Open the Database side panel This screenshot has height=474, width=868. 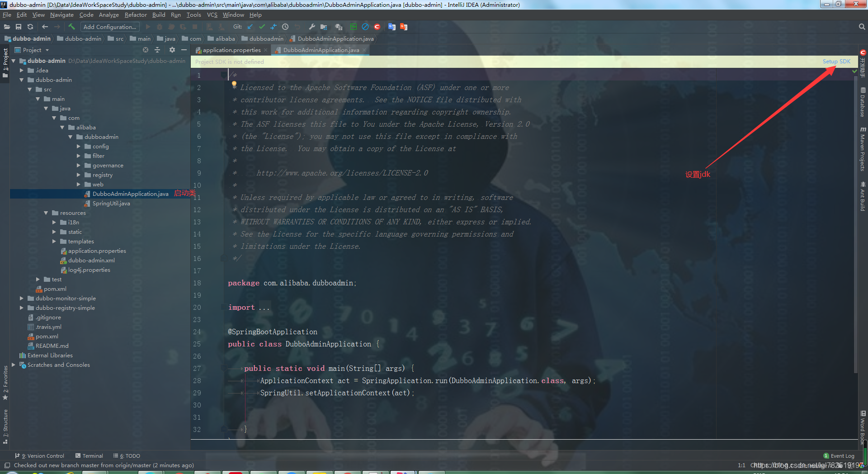pos(863,102)
